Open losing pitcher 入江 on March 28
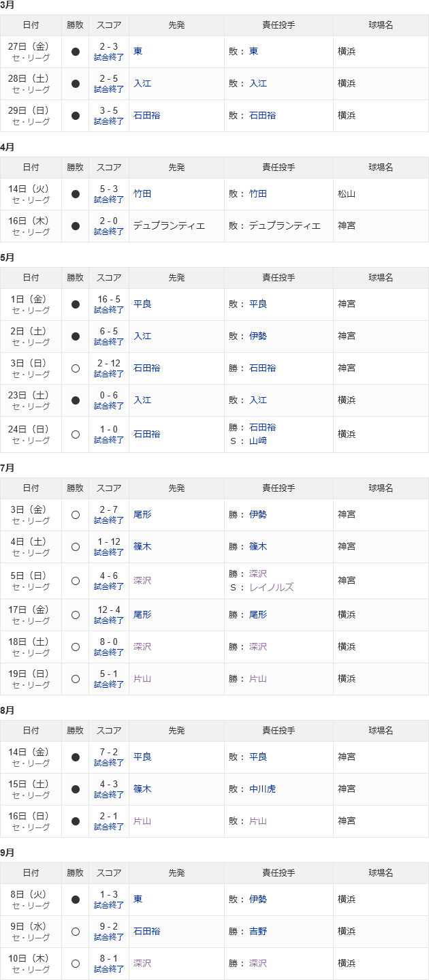Image resolution: width=429 pixels, height=980 pixels. pos(258,83)
